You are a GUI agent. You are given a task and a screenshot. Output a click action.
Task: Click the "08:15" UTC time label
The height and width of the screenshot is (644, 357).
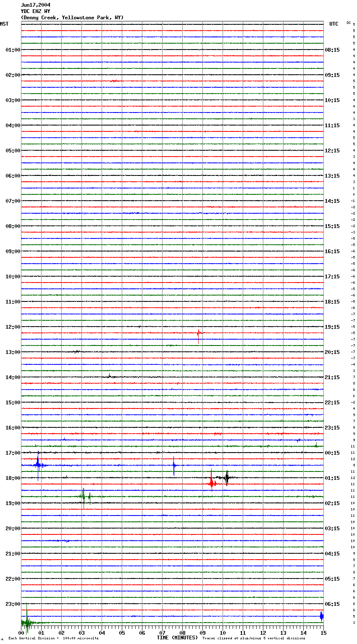click(x=332, y=50)
